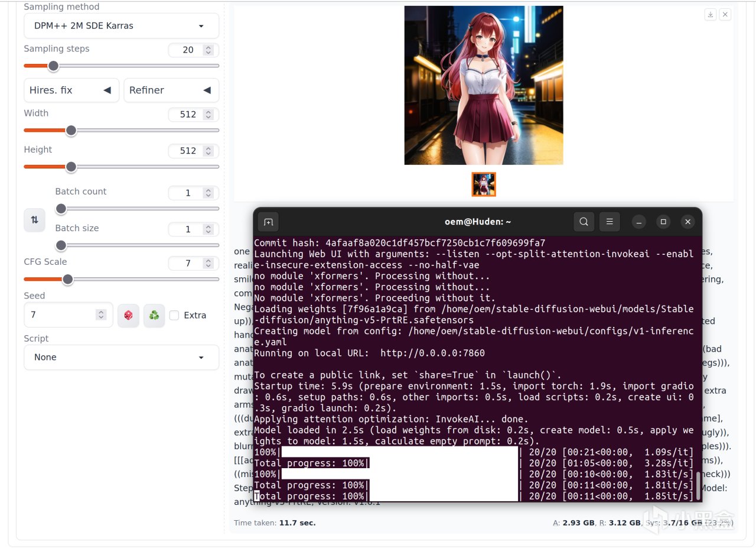Open the terminal hamburger menu
Viewport: 756px width, 548px height.
click(610, 222)
